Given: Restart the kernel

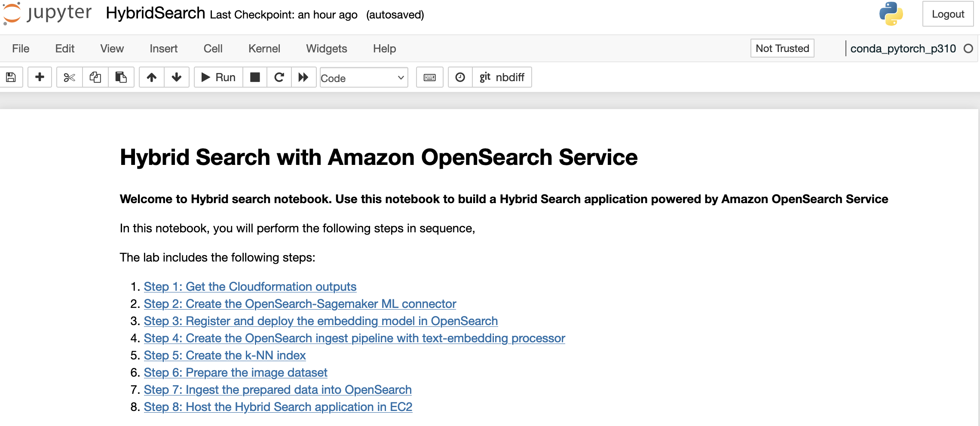Looking at the screenshot, I should coord(279,77).
